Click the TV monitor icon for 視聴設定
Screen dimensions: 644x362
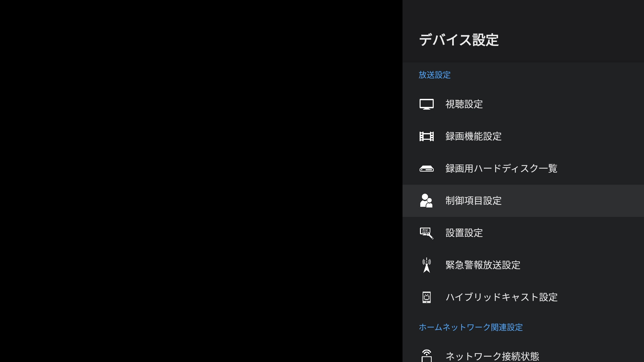(426, 104)
